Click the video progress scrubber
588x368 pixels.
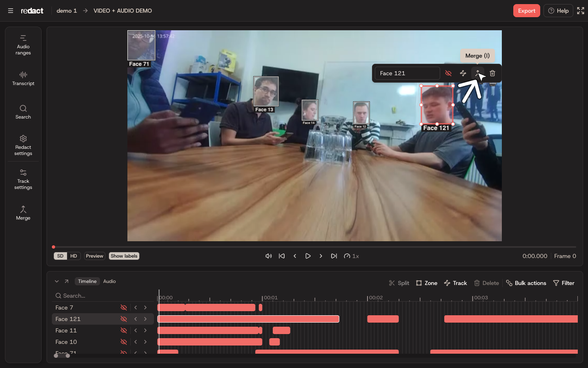click(x=314, y=247)
